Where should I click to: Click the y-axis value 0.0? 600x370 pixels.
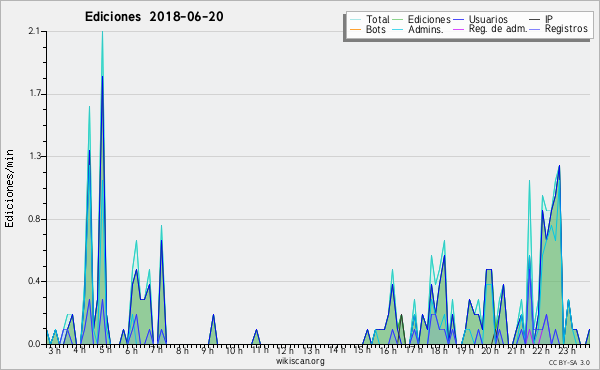click(34, 344)
